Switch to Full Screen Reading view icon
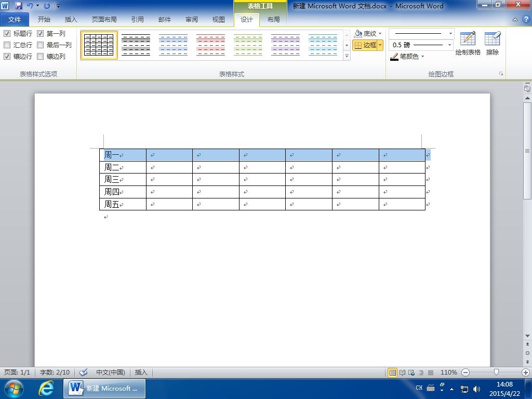Screen dimensions: 532x399 click(403, 373)
